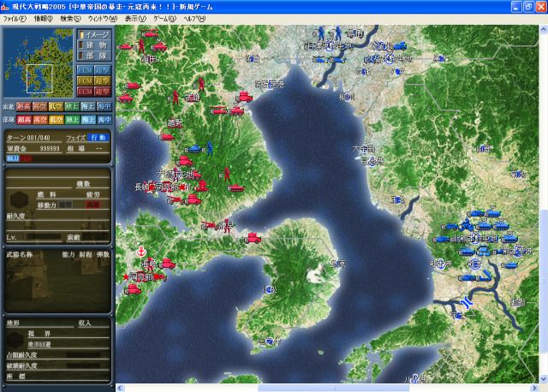The width and height of the screenshot is (548, 392).
Task: Select the blue infantry beside the lone blue tank
Action: tap(210, 149)
